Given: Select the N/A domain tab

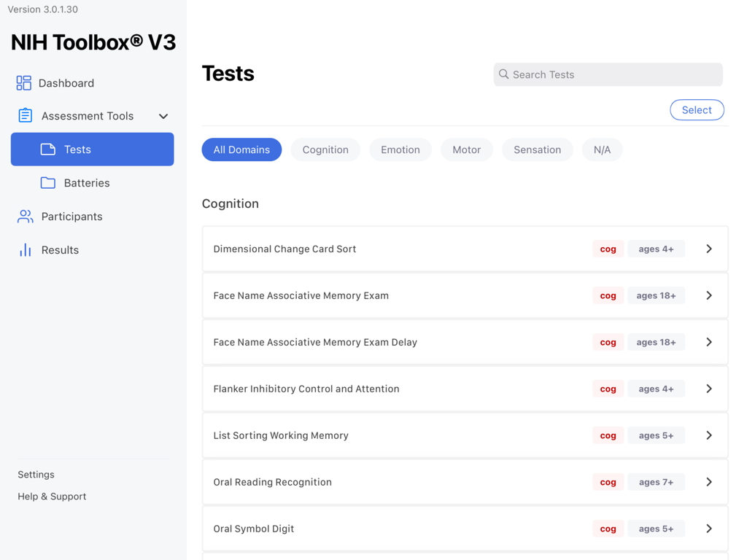Looking at the screenshot, I should pos(602,149).
